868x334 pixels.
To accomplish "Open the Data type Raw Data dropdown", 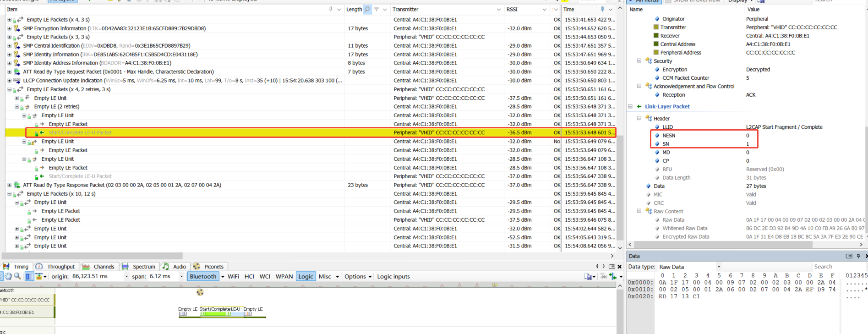I will 719,267.
